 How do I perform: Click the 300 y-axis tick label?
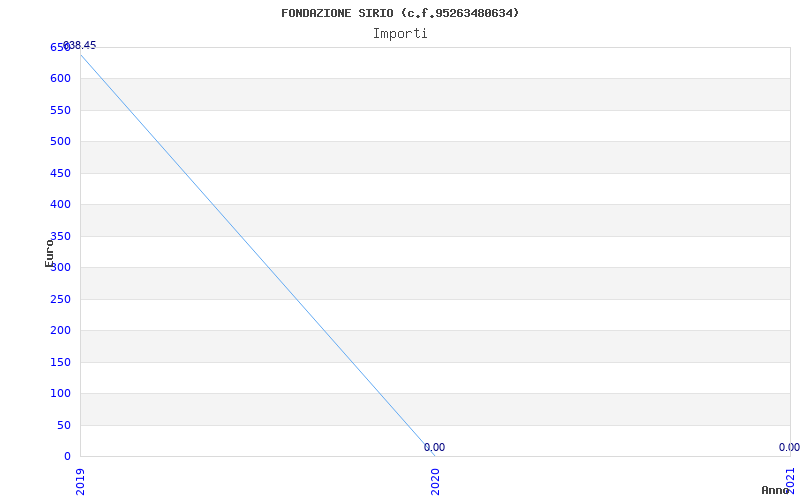click(x=60, y=267)
